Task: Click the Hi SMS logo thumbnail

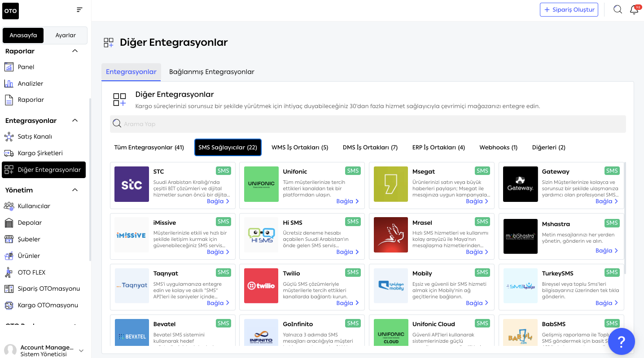Action: point(261,235)
